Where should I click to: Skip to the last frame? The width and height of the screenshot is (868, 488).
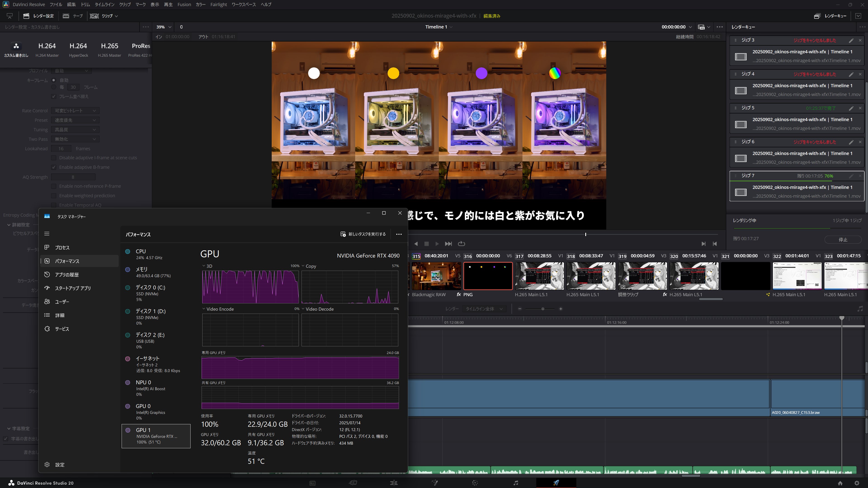(x=448, y=244)
